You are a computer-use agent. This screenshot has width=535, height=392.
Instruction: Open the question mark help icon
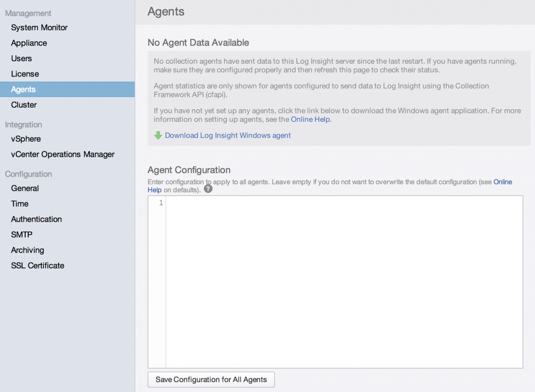click(x=207, y=189)
